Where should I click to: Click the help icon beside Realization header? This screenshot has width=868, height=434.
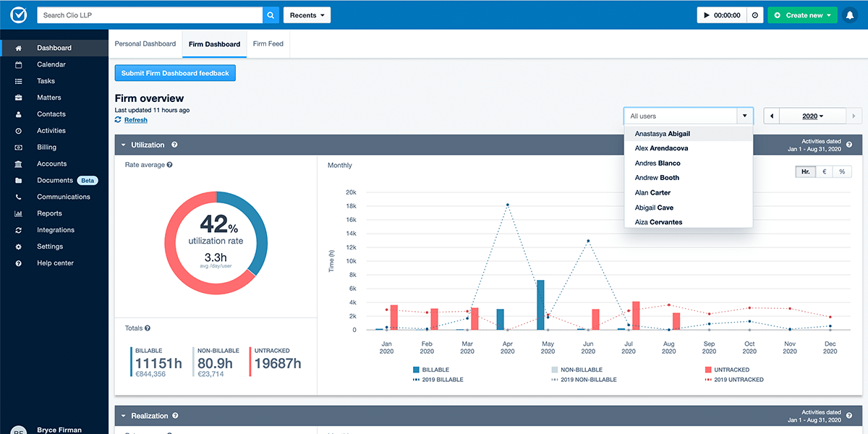[175, 416]
